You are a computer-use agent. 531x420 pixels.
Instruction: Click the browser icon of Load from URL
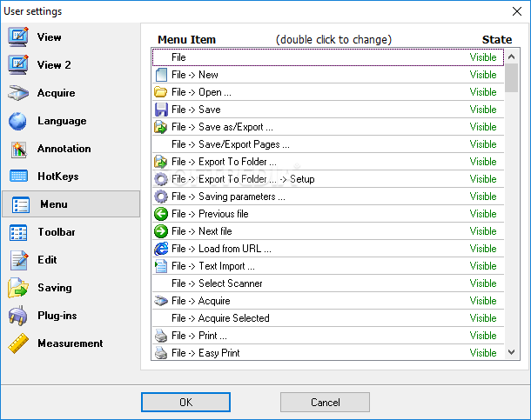pos(161,249)
